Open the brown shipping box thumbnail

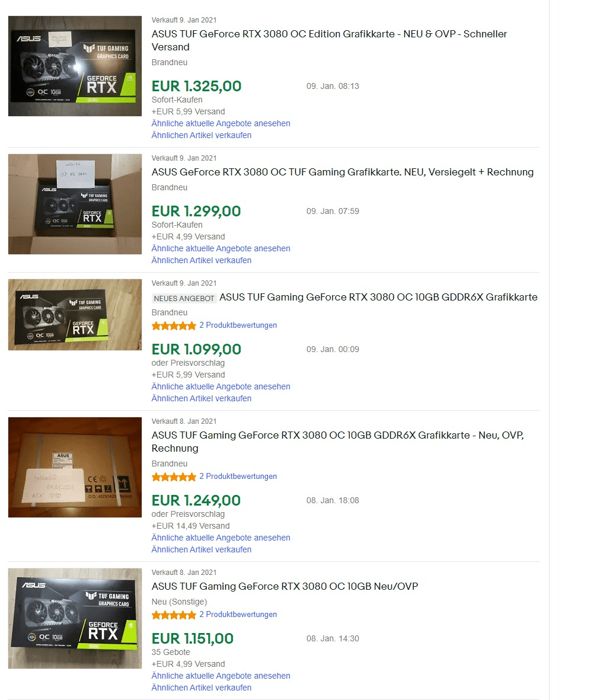coord(75,468)
